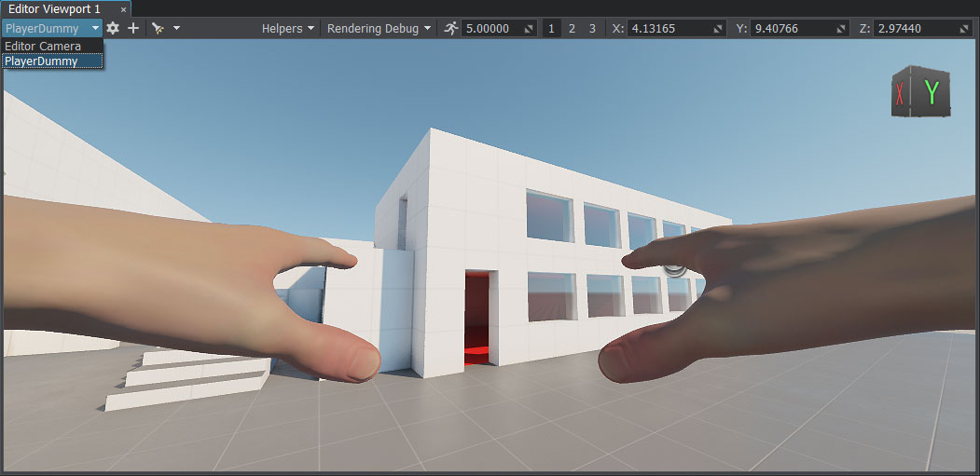The height and width of the screenshot is (476, 980).
Task: Collapse the PlayerDummy camera dropdown
Action: click(51, 29)
